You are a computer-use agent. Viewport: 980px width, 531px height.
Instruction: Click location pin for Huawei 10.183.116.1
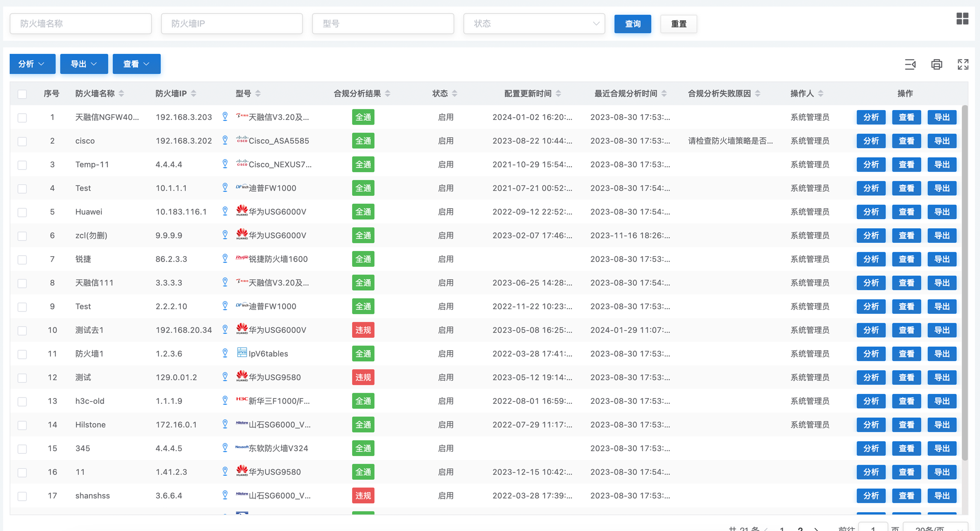click(225, 211)
